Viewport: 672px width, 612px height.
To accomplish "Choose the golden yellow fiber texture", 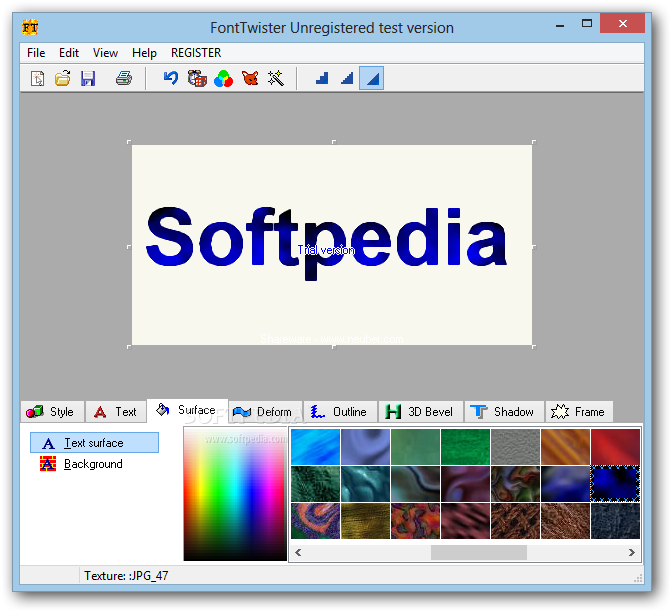I will point(366,521).
